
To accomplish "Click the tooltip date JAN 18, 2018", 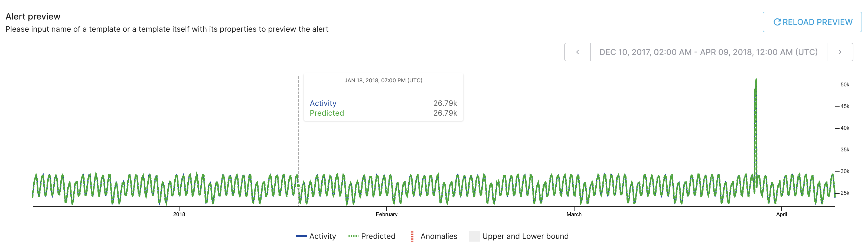I will tap(383, 80).
